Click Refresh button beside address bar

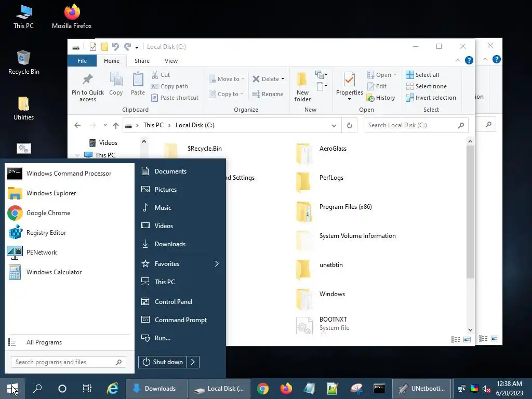click(350, 126)
